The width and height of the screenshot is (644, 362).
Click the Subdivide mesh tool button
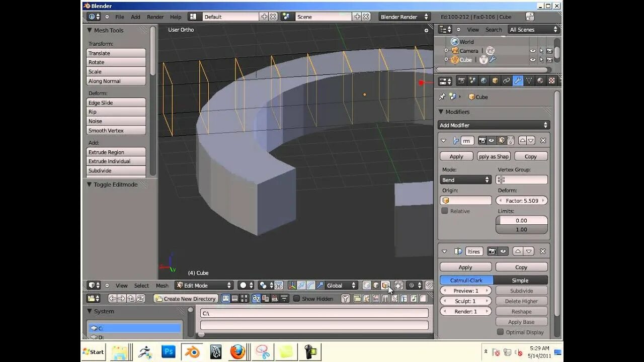116,170
